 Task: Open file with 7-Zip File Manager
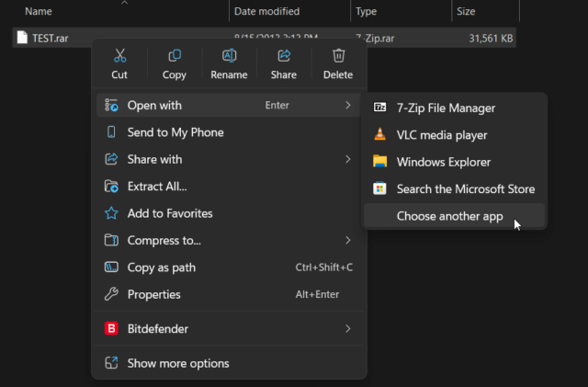454,108
